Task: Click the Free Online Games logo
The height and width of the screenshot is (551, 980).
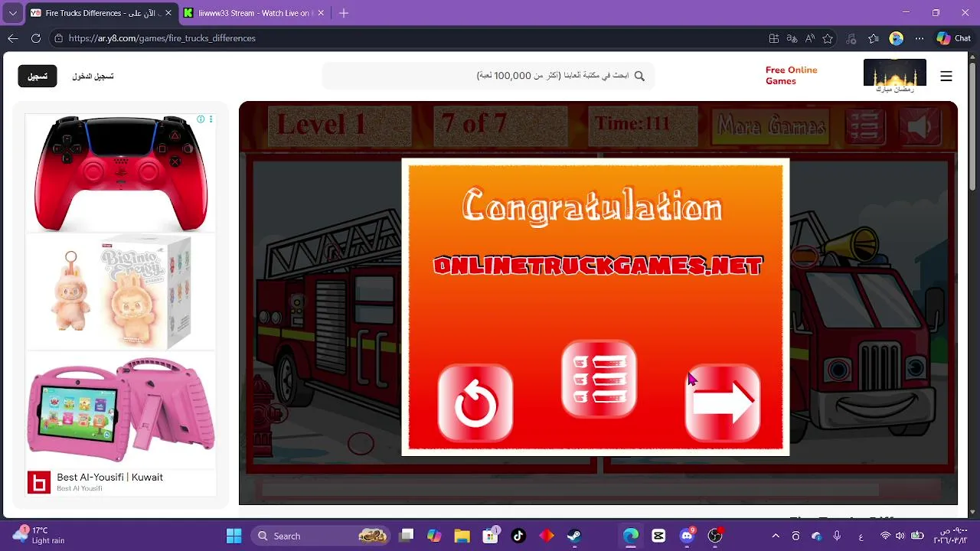Action: (792, 75)
